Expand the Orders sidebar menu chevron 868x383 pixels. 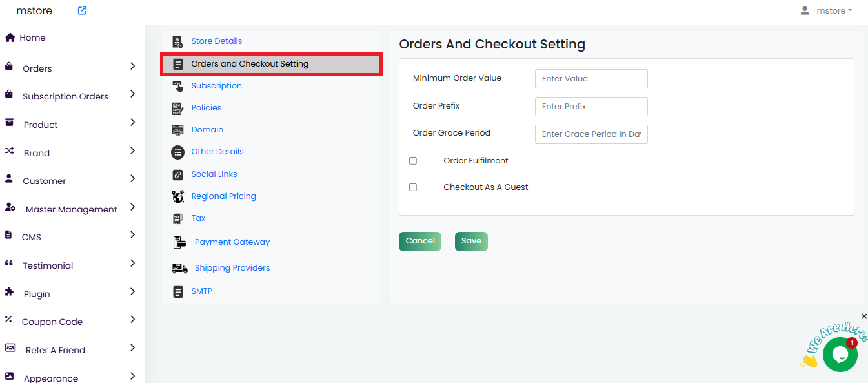tap(132, 66)
